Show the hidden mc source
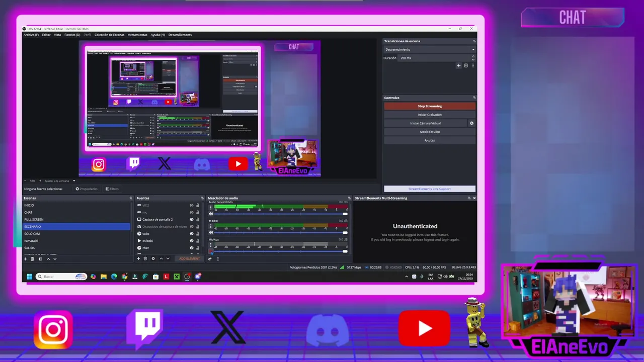This screenshot has height=362, width=644. coord(191,212)
